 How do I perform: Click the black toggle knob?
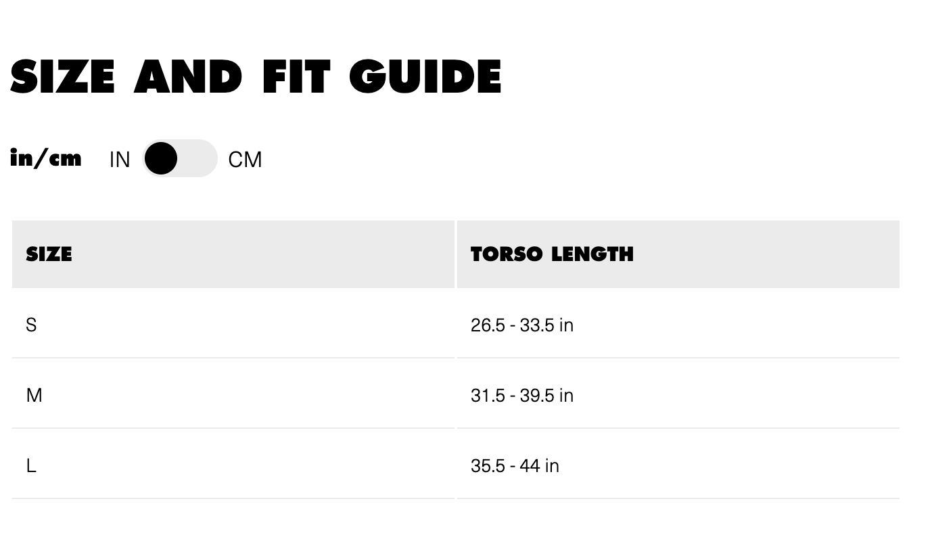(161, 158)
